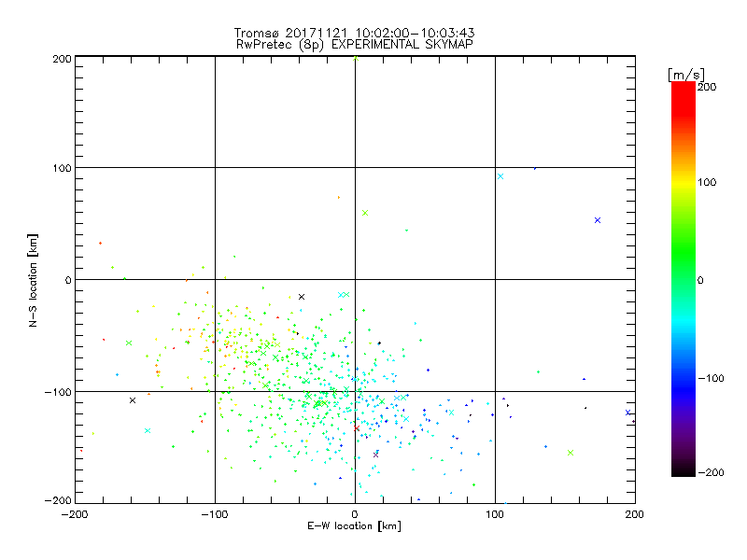Viewport: 747px width, 560px height.
Task: Click the '0' tick label on the E-W axis
Action: click(355, 514)
